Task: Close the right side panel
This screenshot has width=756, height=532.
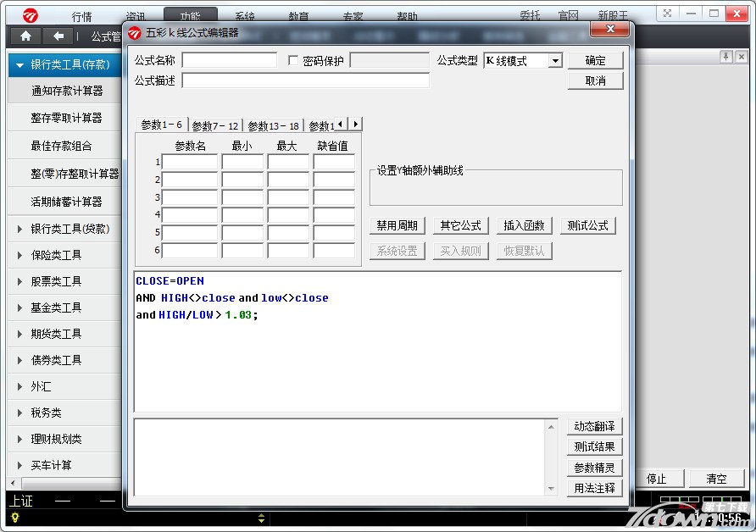Action: [x=742, y=57]
